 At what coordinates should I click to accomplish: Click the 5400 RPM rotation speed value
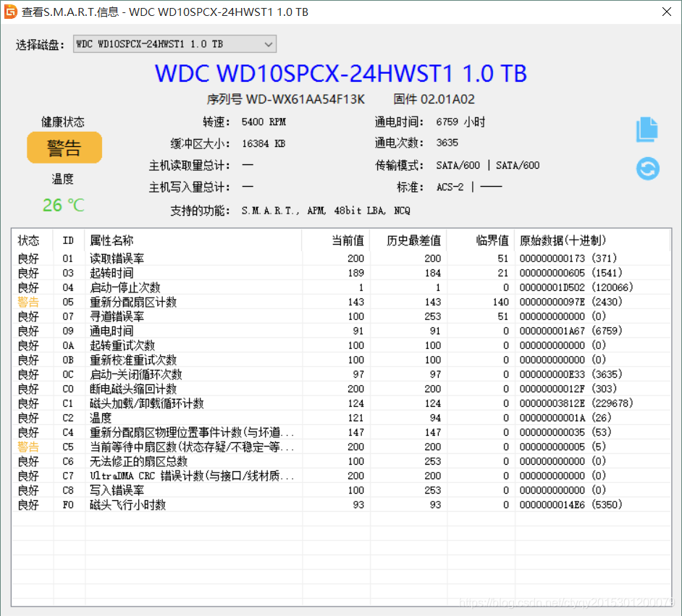[264, 122]
